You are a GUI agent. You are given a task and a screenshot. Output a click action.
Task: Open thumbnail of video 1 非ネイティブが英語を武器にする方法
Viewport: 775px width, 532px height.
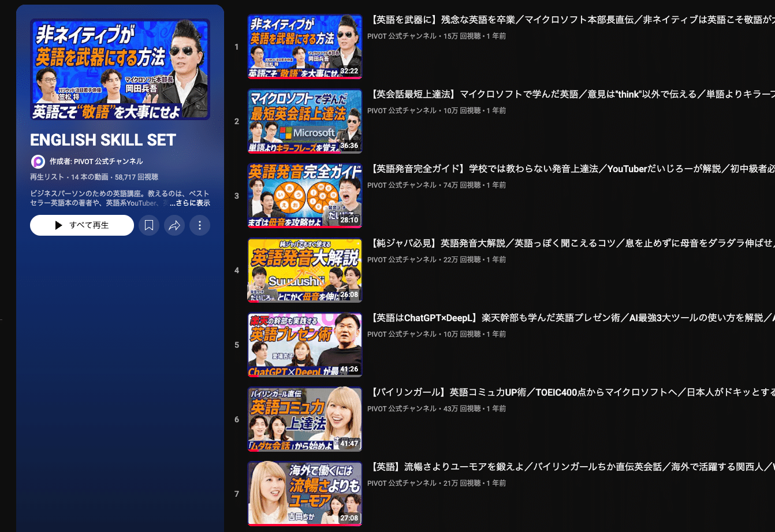point(304,47)
